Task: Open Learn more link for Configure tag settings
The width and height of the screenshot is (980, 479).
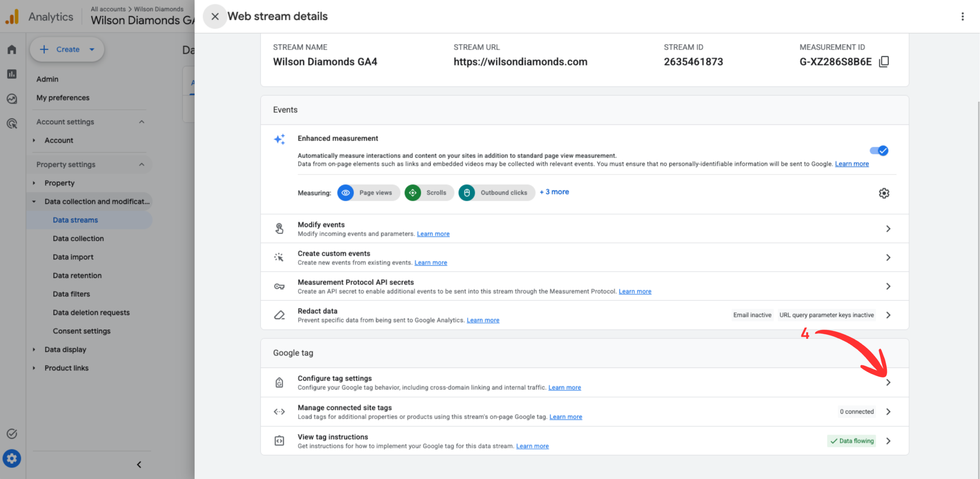Action: click(565, 387)
